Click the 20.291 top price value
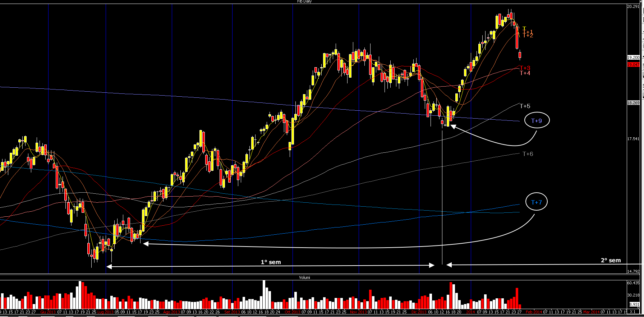 [x=634, y=6]
